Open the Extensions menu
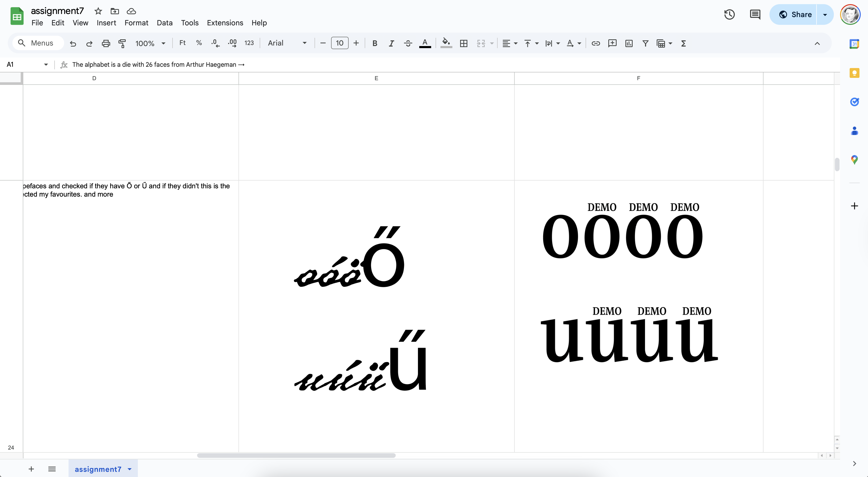868x477 pixels. pos(225,23)
